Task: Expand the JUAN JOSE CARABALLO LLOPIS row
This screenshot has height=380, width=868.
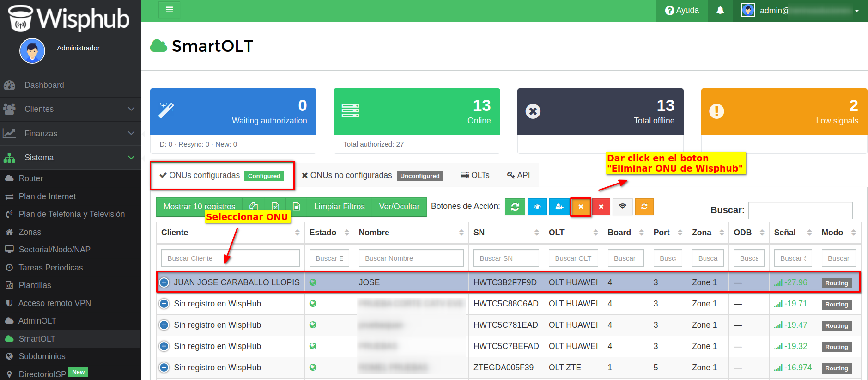Action: point(164,282)
